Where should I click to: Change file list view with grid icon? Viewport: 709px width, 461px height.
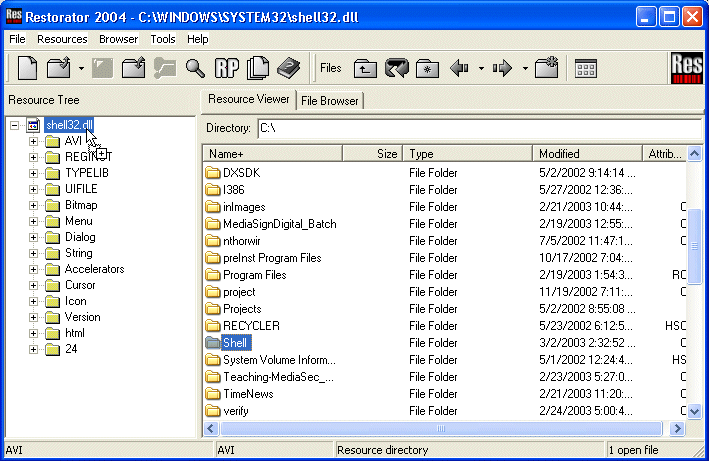[586, 69]
